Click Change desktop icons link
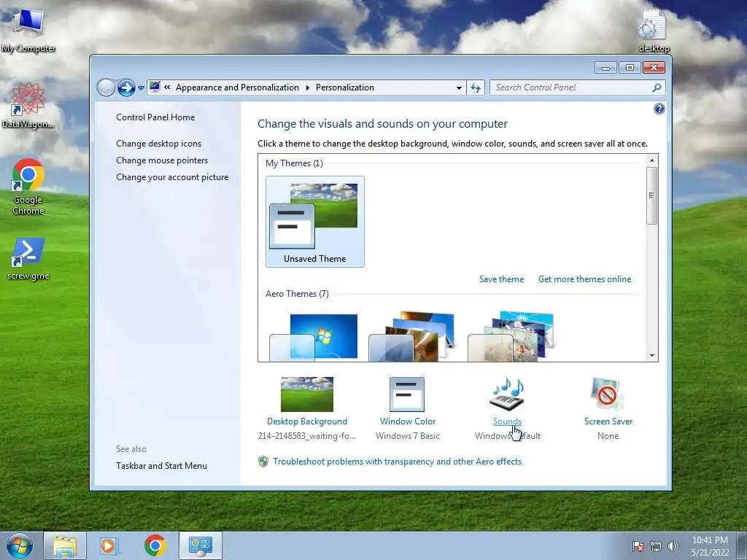This screenshot has width=747, height=560. pyautogui.click(x=158, y=144)
